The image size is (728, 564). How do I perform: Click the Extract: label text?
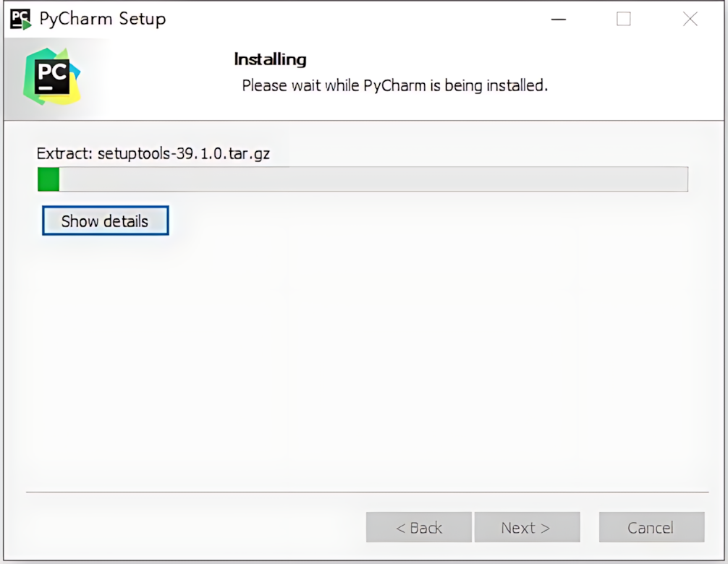[64, 153]
